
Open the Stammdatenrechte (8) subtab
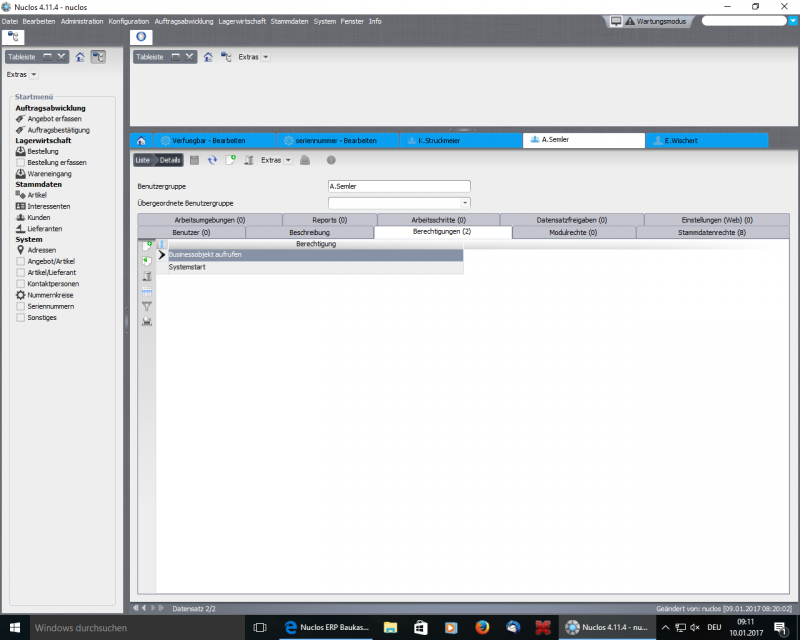click(712, 233)
